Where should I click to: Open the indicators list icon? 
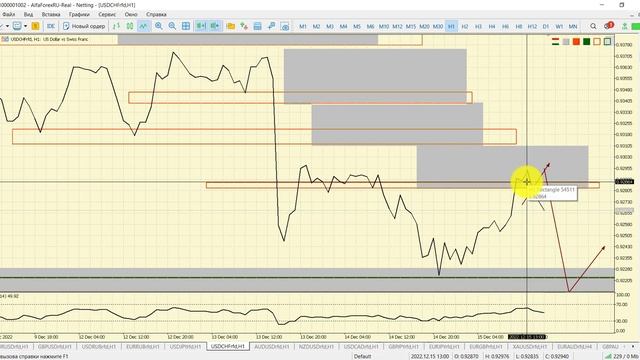point(244,26)
